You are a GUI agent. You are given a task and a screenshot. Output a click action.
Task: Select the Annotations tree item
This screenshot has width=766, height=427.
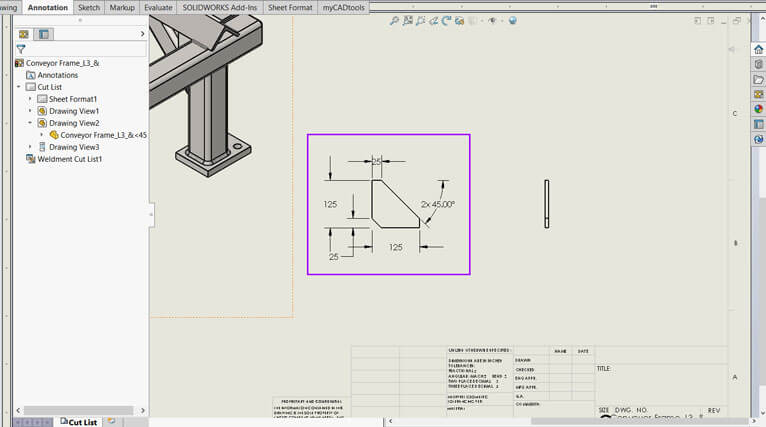(x=58, y=75)
